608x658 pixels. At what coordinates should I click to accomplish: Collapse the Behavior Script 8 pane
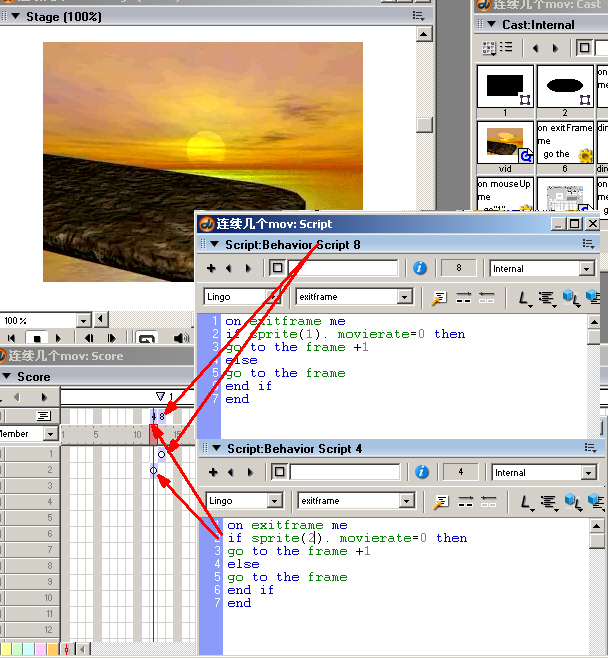pos(214,244)
